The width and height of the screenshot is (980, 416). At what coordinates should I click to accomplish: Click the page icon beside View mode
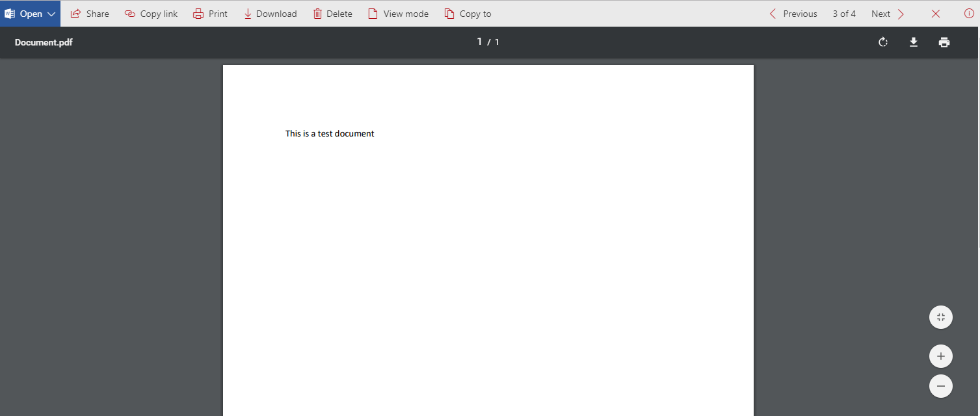[373, 14]
